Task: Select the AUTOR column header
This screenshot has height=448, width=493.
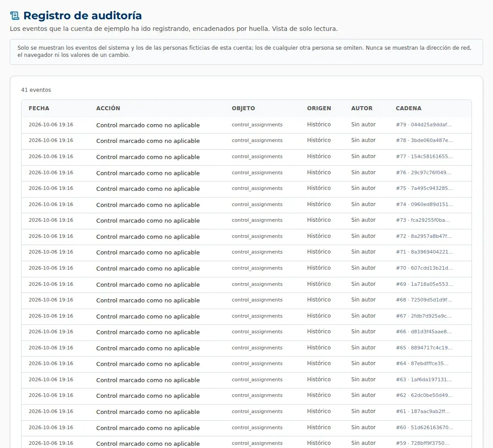Action: point(362,108)
